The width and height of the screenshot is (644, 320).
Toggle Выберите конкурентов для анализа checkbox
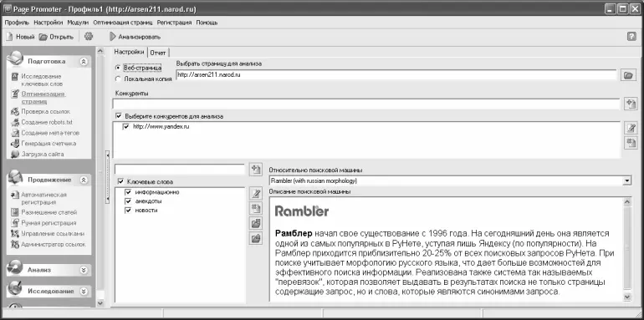(119, 116)
